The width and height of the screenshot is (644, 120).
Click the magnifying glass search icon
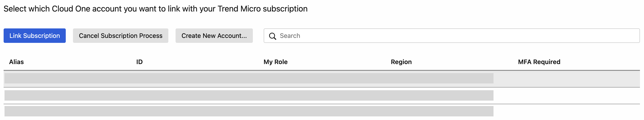click(x=273, y=36)
